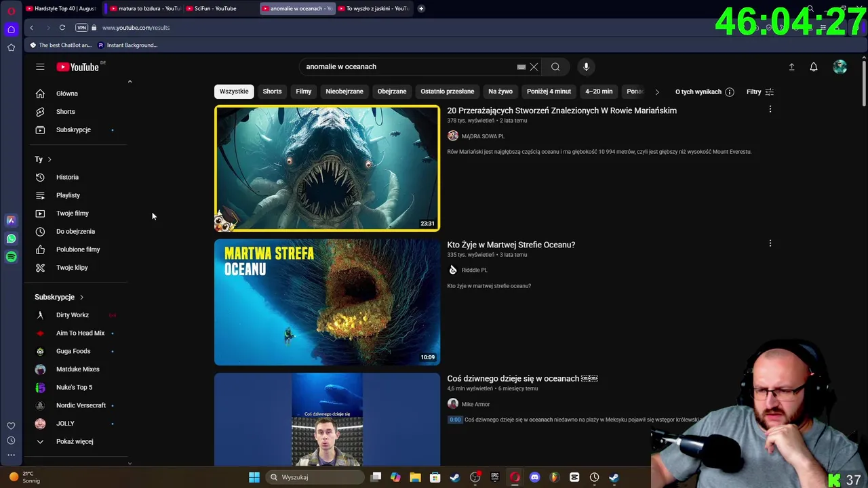Select the Ostatnio przesłane filter chip
This screenshot has height=488, width=868.
[x=448, y=91]
